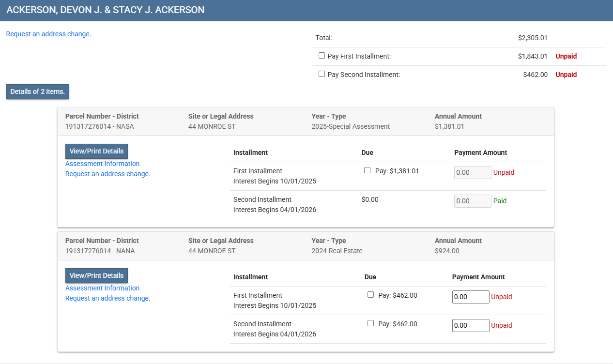This screenshot has height=364, width=613.
Task: Open Assessment Information for the Special Assessment parcel
Action: coord(102,164)
